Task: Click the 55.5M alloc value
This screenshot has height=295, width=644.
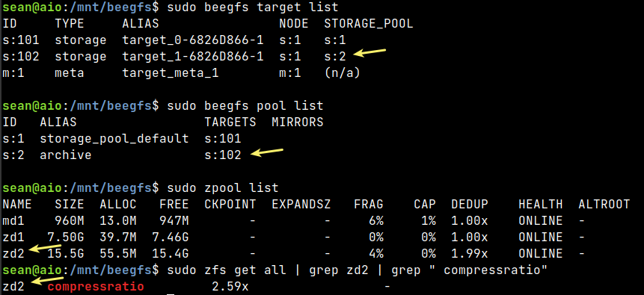Action: (x=118, y=254)
